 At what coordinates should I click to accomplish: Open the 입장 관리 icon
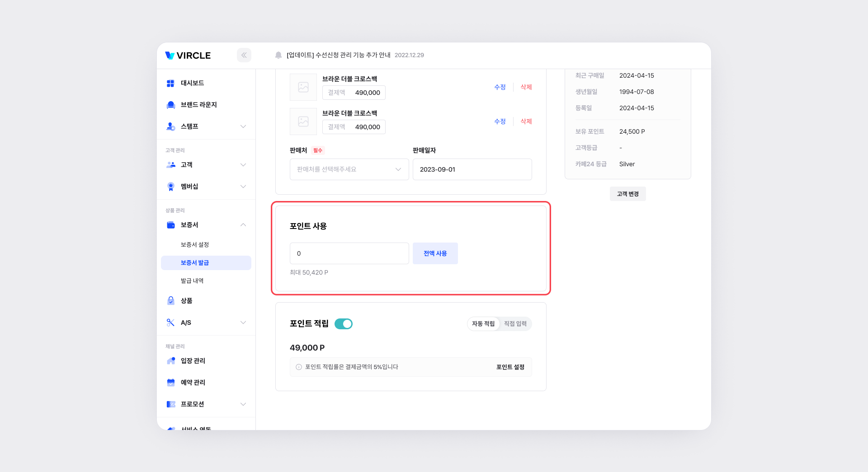[x=170, y=361]
